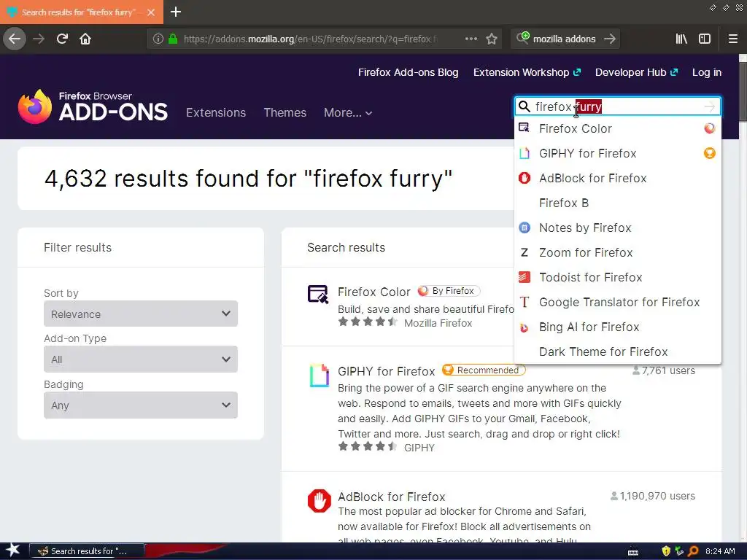
Task: Click the magnifier icon in system tray
Action: [x=693, y=551]
